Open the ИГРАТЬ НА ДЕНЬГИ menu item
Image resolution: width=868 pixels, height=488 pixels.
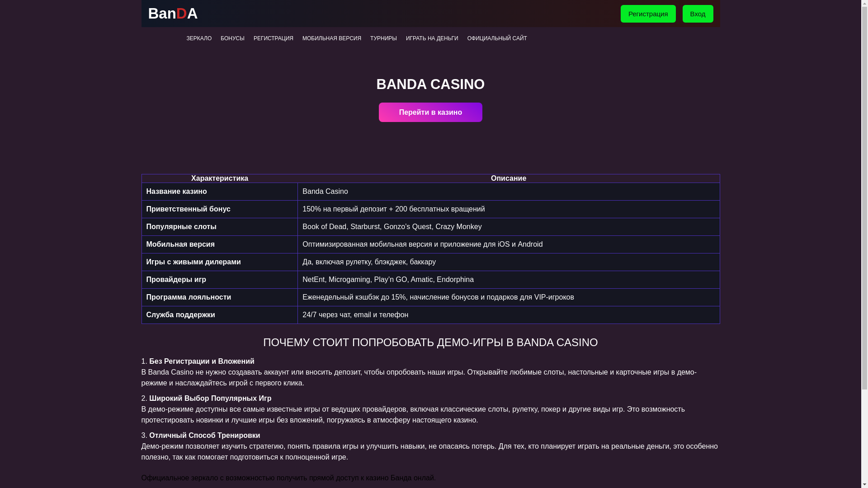point(432,38)
